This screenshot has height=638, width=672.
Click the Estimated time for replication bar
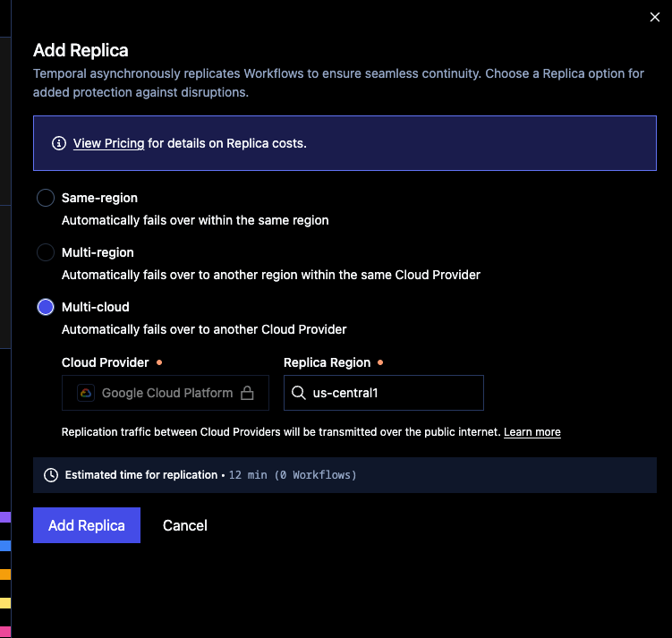[x=345, y=475]
